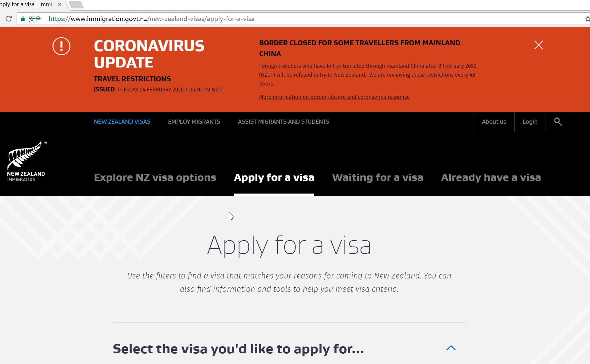Click the Apply for a visa tab
The height and width of the screenshot is (364, 590).
(274, 177)
